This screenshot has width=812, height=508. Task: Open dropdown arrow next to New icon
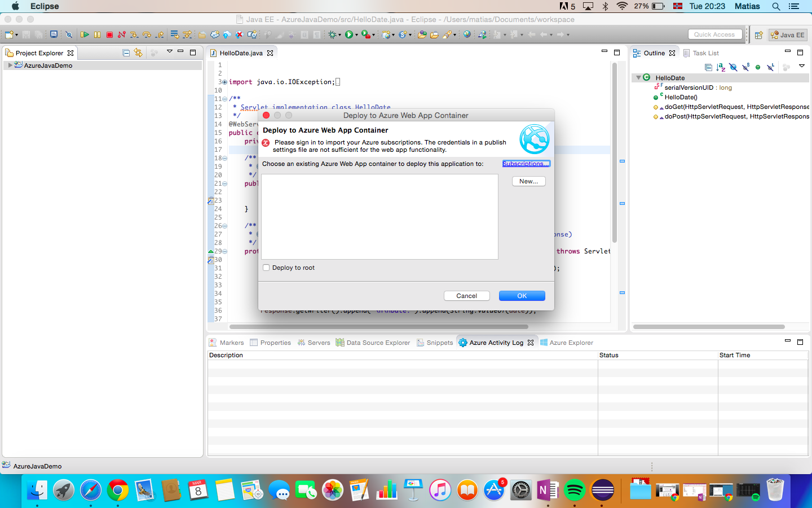[16, 35]
